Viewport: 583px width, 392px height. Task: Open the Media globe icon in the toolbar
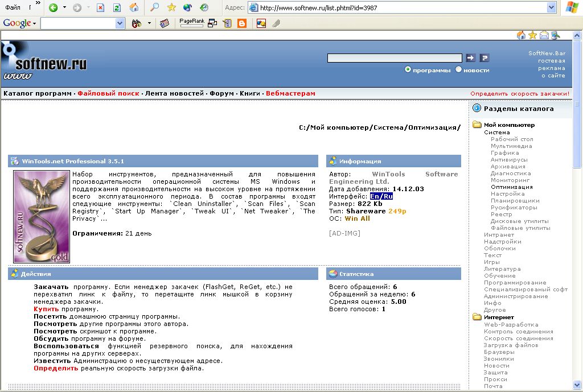188,7
